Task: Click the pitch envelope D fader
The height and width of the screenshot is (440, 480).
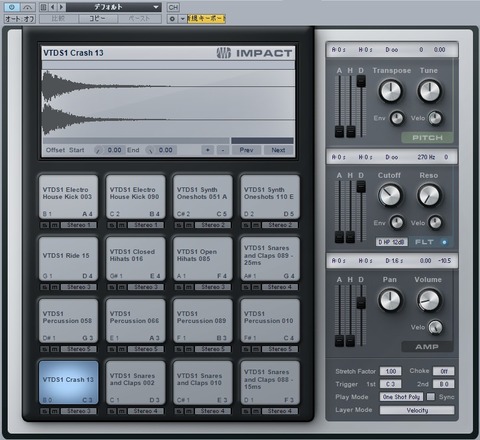Action: pos(361,82)
